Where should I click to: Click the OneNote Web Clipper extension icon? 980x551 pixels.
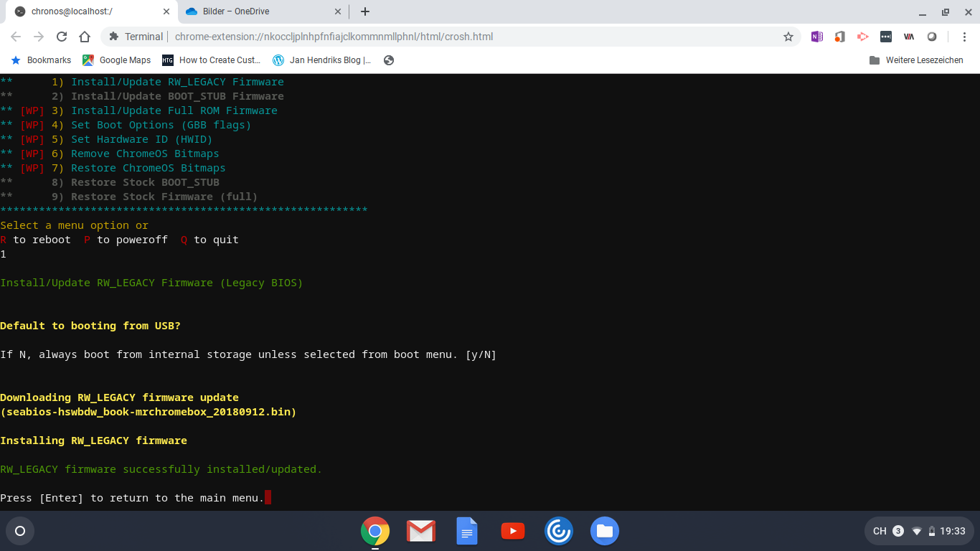[817, 36]
